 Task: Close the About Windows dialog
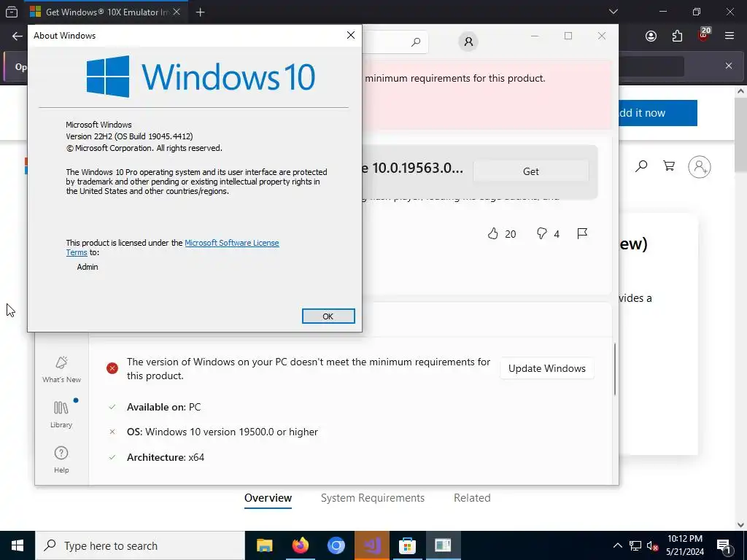pos(351,35)
